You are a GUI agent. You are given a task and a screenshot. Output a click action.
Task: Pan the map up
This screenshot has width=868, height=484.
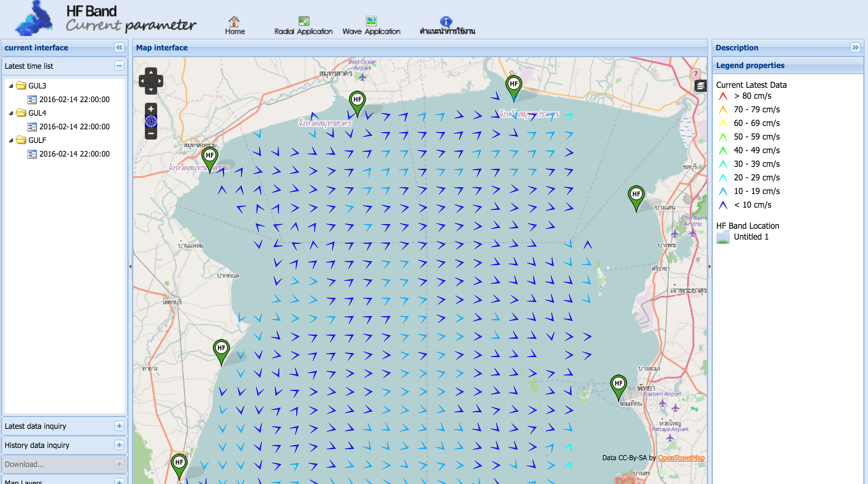coord(151,72)
